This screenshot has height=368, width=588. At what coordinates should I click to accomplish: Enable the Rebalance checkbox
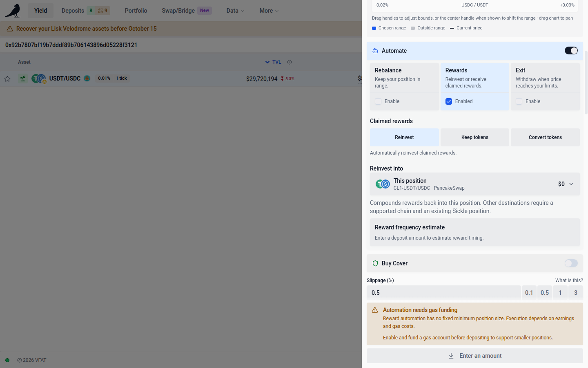378,101
